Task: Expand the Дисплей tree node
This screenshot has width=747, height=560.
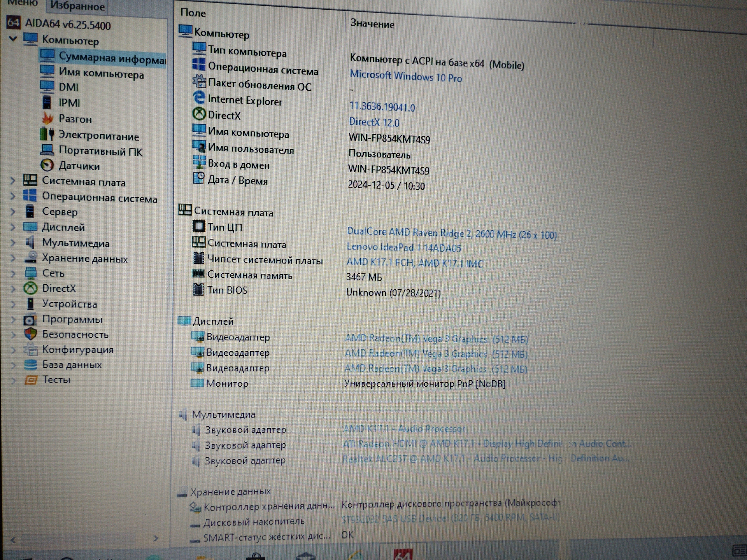Action: [x=13, y=227]
